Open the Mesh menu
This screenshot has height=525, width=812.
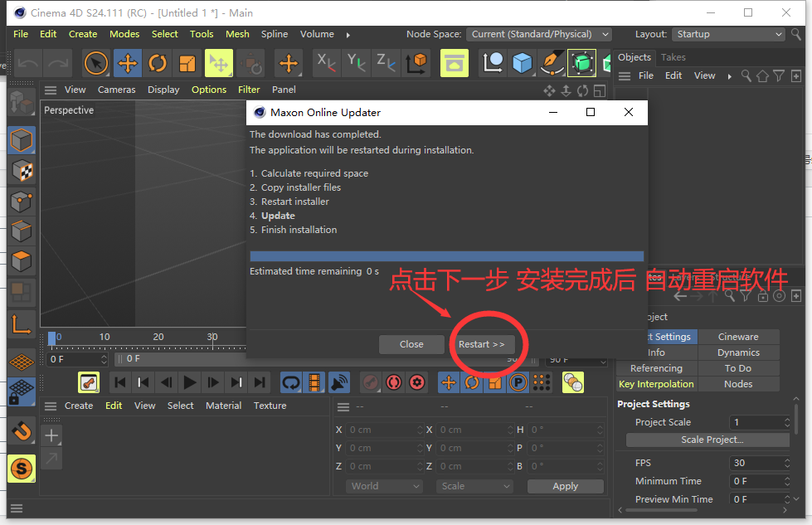[x=237, y=34]
